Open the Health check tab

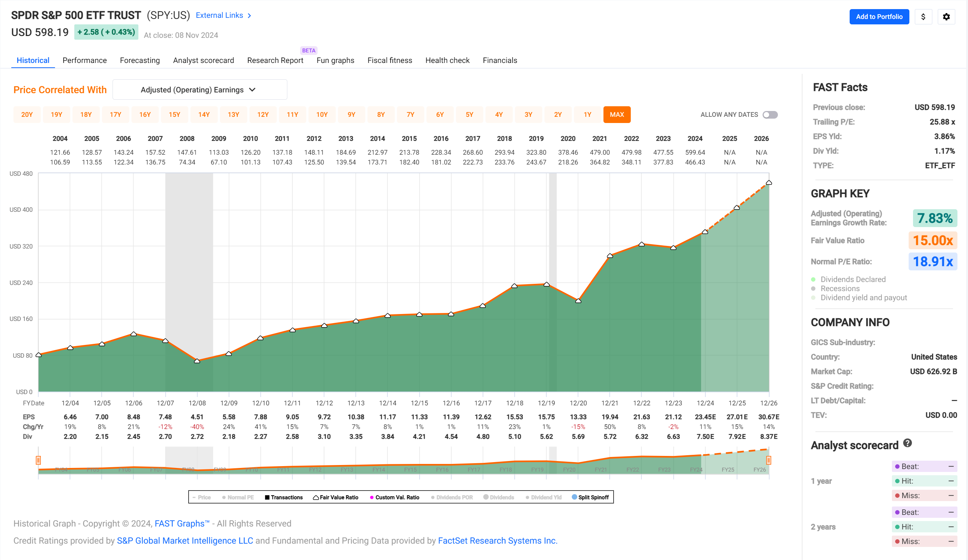448,61
